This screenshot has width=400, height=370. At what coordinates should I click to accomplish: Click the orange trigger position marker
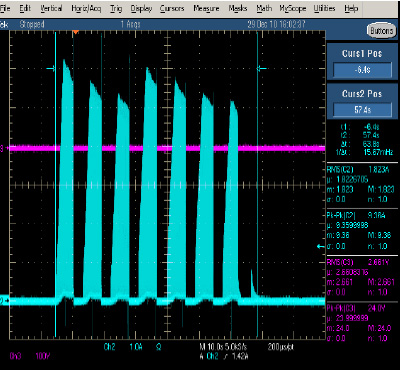(76, 32)
